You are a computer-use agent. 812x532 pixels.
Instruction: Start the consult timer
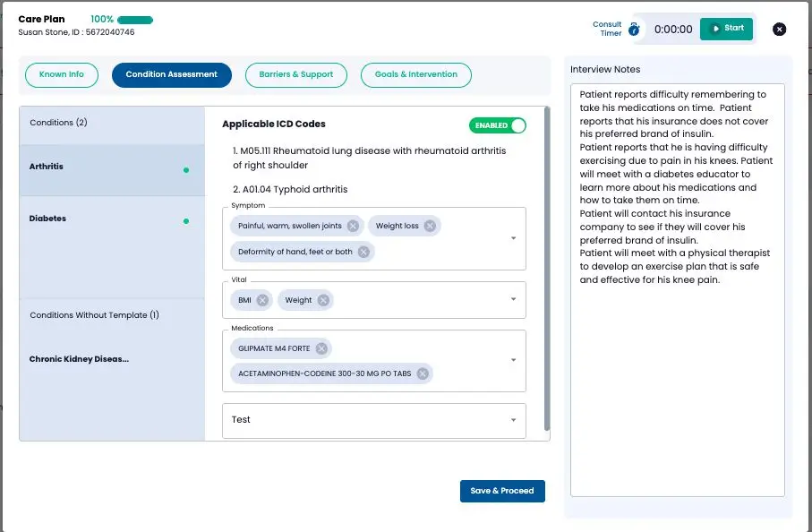tap(726, 29)
